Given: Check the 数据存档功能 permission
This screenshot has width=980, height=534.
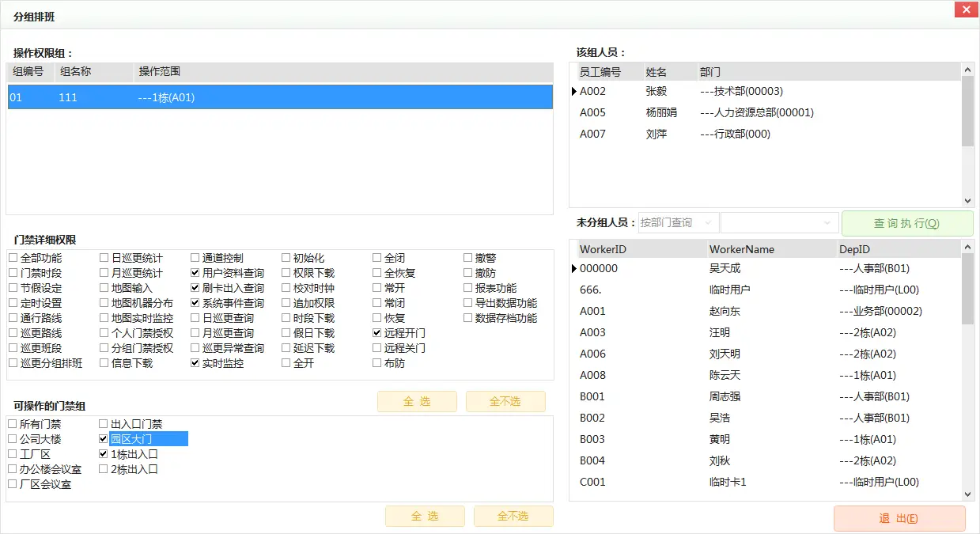Looking at the screenshot, I should click(x=467, y=317).
